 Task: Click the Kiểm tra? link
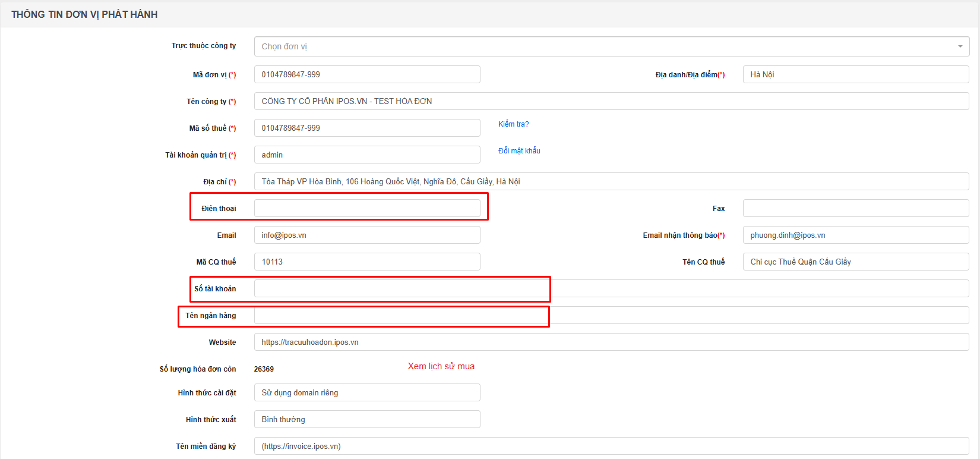tap(513, 124)
